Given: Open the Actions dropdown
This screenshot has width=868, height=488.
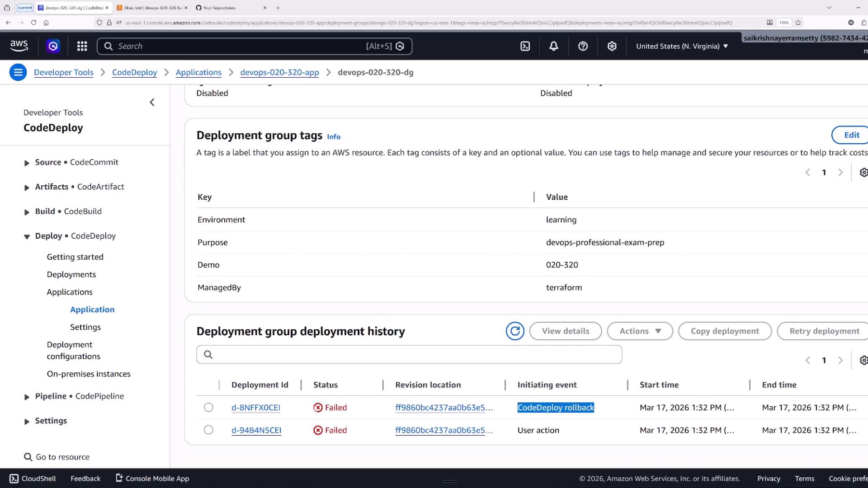Looking at the screenshot, I should pyautogui.click(x=640, y=331).
